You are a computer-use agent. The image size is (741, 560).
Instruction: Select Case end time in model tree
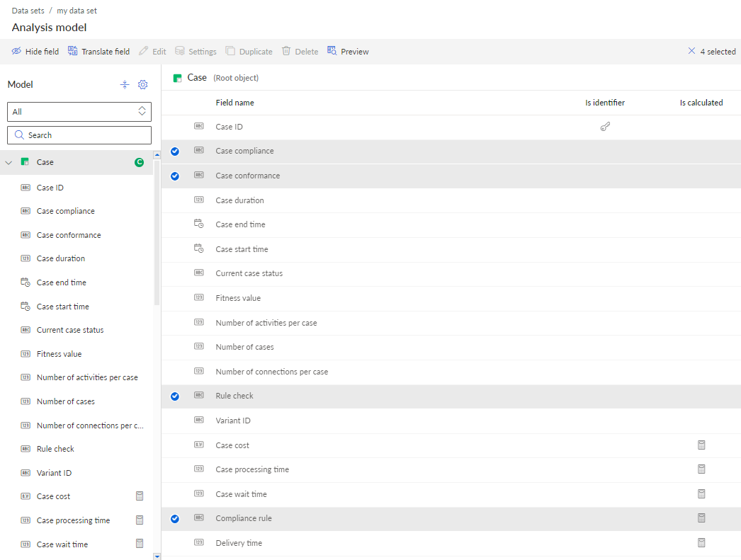click(62, 282)
